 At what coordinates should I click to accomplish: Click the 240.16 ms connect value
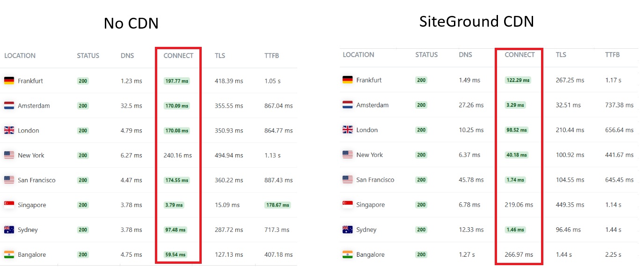[x=178, y=155]
